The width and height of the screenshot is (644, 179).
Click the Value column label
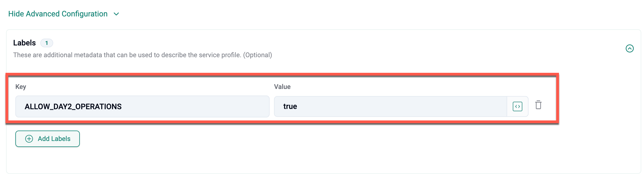(x=282, y=87)
